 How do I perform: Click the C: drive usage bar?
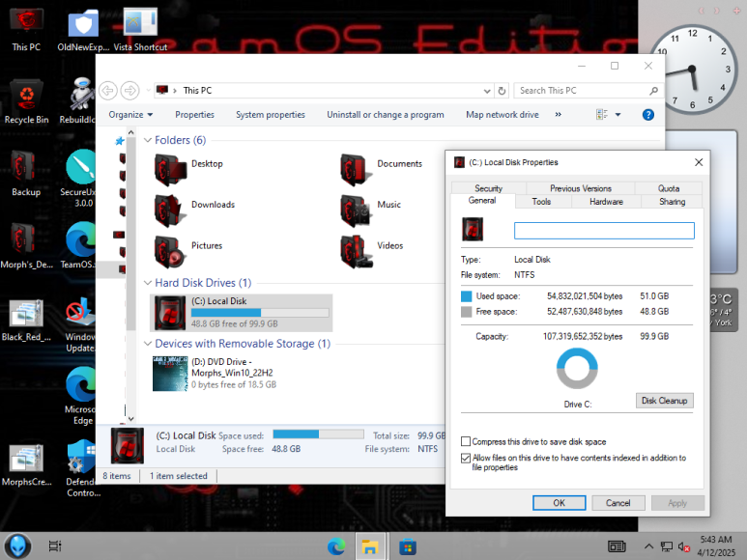coord(260,313)
